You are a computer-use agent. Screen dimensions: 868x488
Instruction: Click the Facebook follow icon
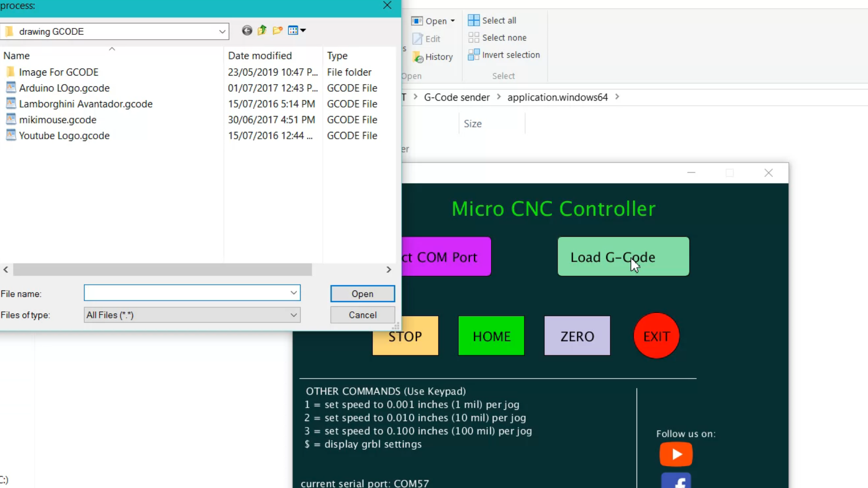676,481
